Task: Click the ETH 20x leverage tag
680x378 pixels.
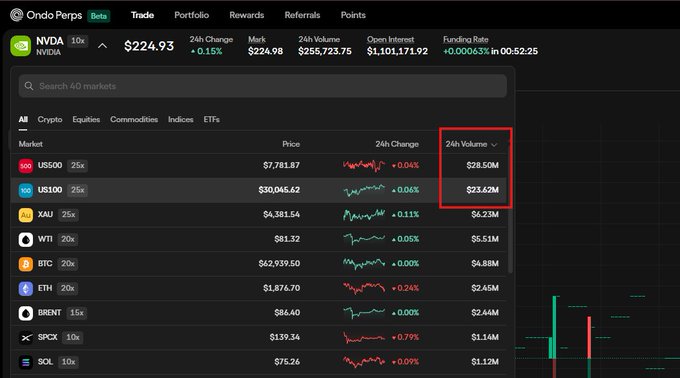Action: [x=68, y=288]
